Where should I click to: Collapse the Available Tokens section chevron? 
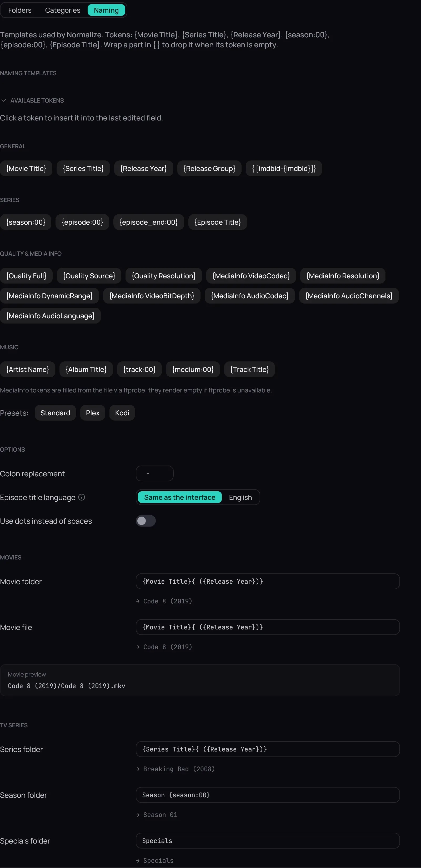[4, 100]
